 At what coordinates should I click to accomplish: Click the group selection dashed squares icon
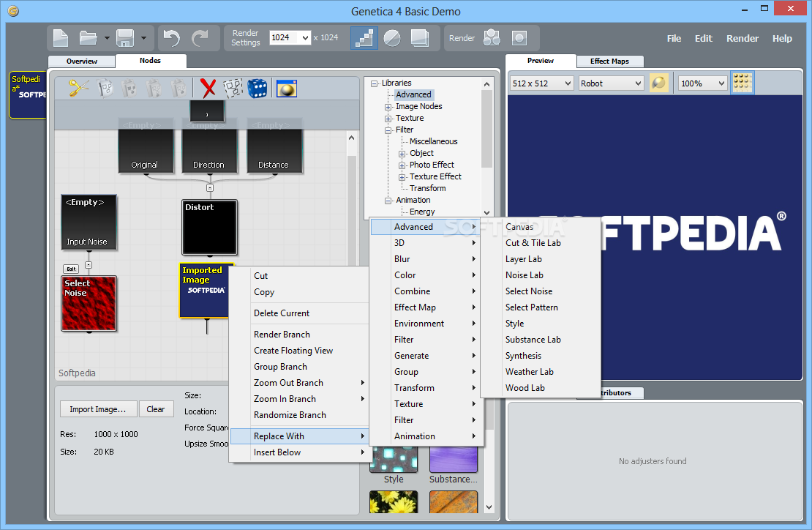click(233, 88)
